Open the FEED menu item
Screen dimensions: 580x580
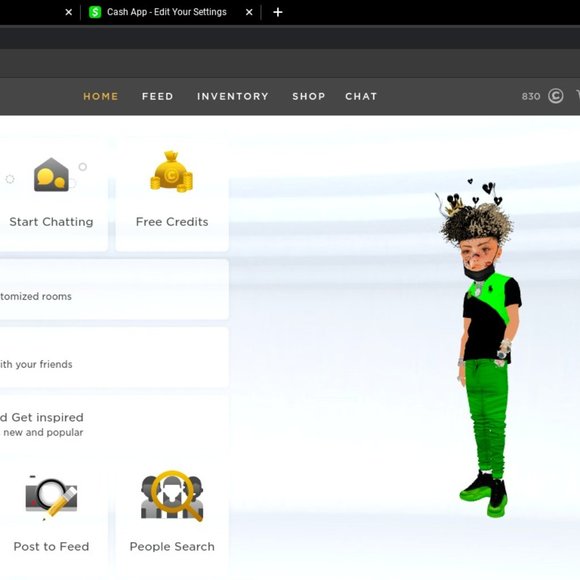point(158,97)
